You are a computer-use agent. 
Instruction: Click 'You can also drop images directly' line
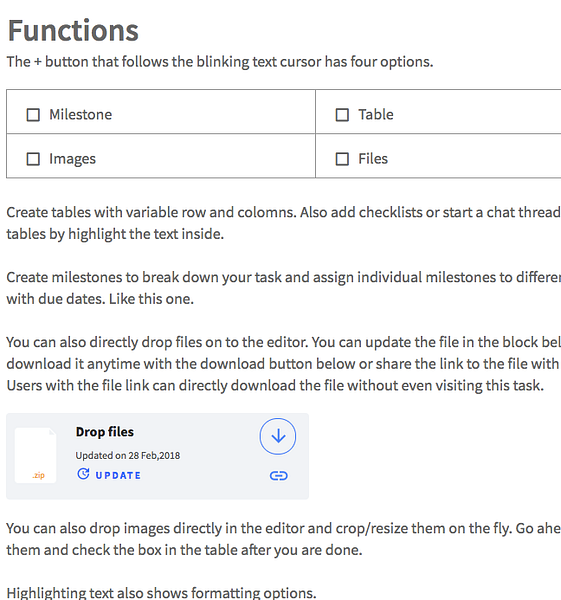284,528
